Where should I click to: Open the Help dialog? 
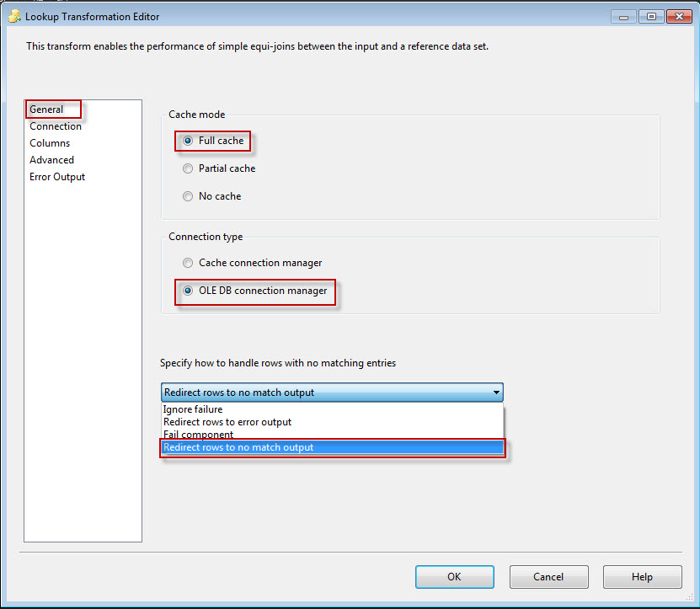tap(642, 576)
